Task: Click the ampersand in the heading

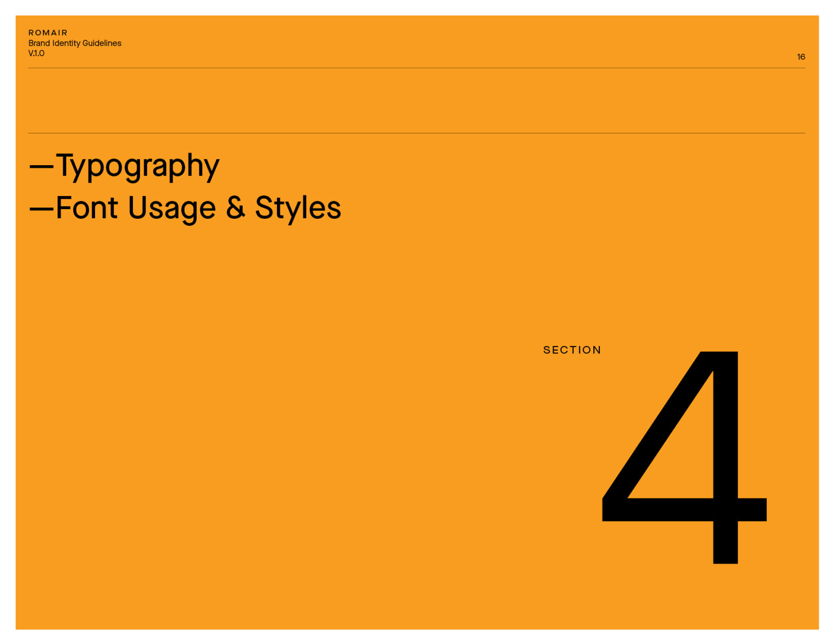Action: [x=236, y=207]
